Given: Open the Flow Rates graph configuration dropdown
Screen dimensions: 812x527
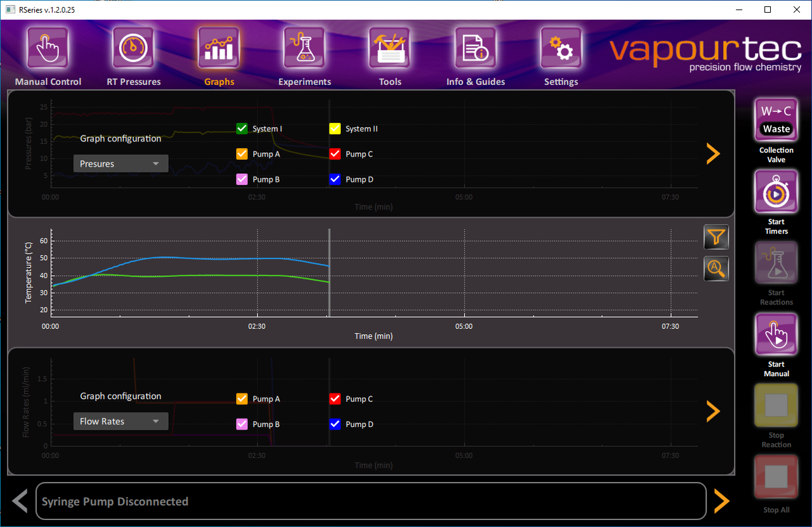Looking at the screenshot, I should (x=121, y=421).
